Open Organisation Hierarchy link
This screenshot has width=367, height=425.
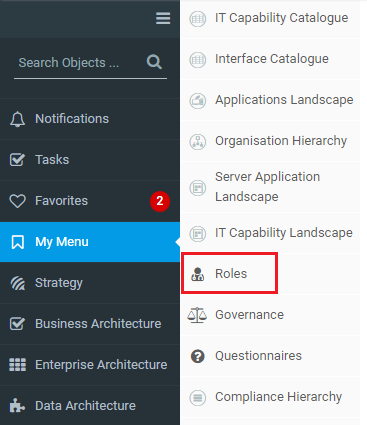click(x=281, y=141)
